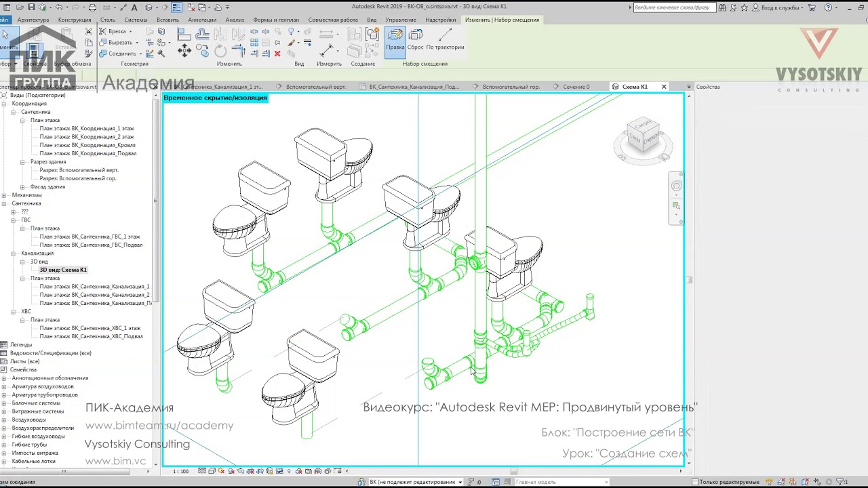Close the Схема К1 view tab

[664, 87]
